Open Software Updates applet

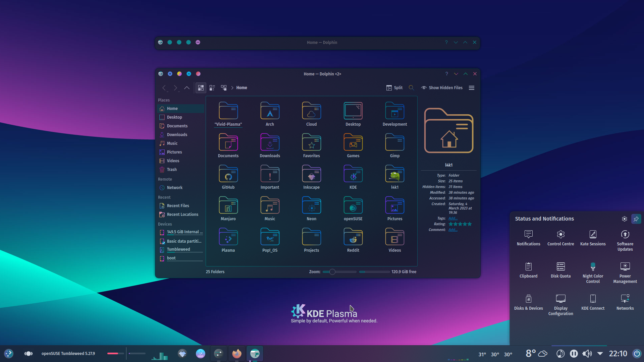coord(625,241)
